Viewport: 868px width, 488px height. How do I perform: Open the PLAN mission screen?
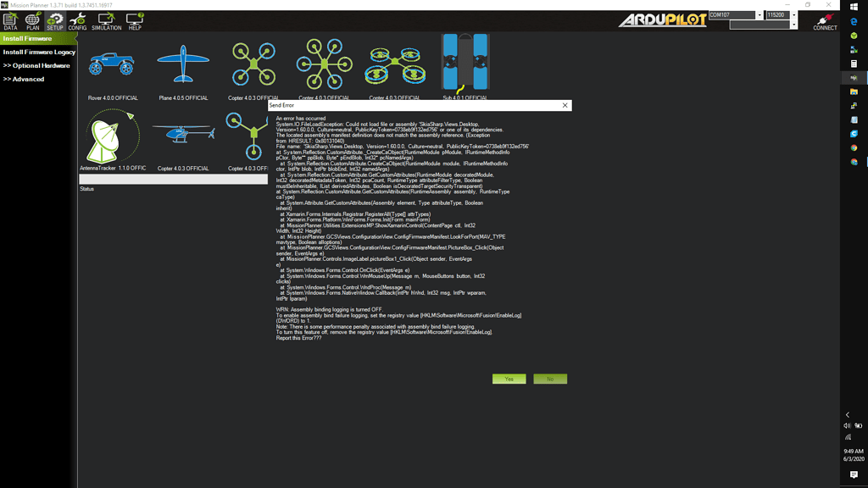coord(32,20)
